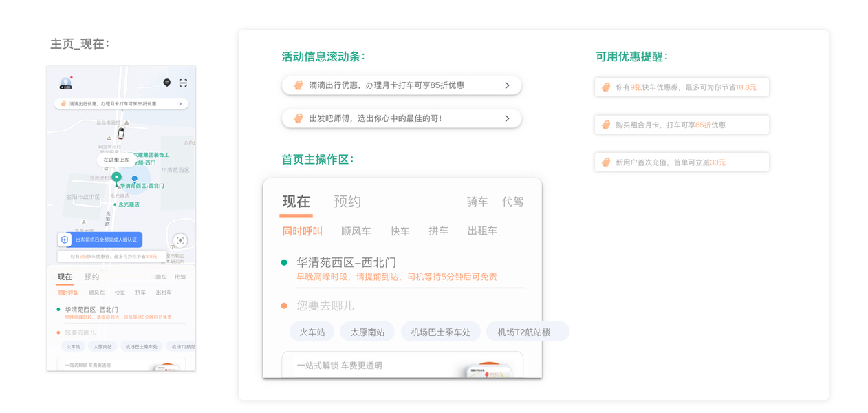Click the coupon icon beside the 18.8元 reminder

point(606,87)
